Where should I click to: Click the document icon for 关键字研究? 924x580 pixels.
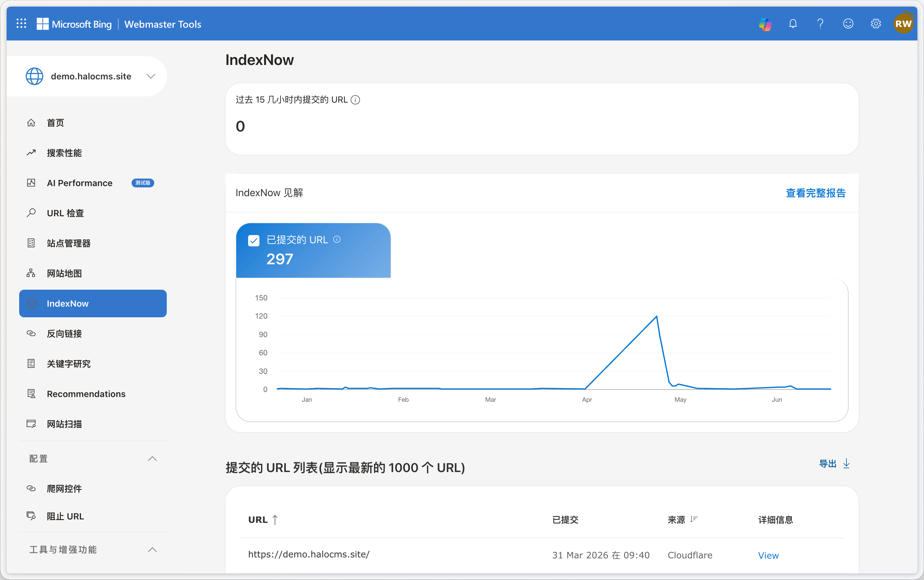[31, 363]
